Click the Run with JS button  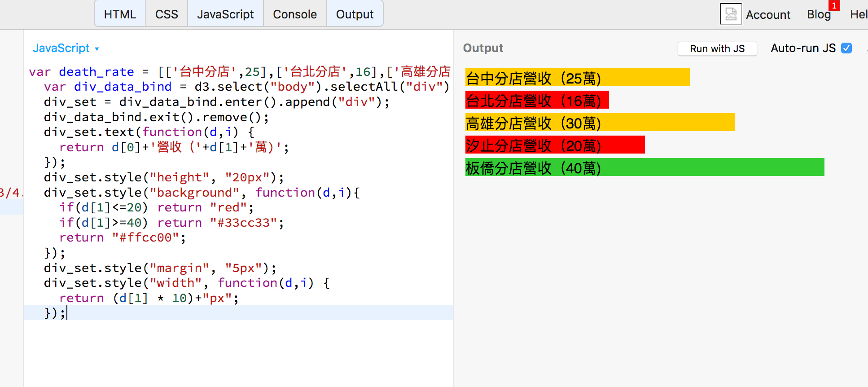click(x=717, y=48)
